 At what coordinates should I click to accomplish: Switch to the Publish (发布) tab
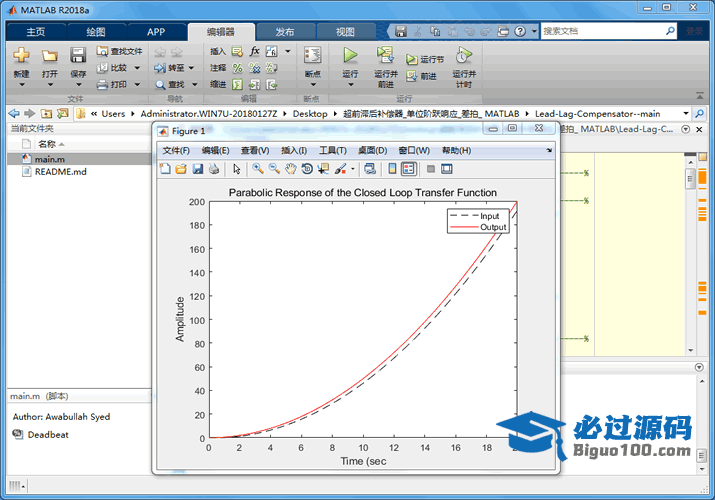(x=285, y=31)
